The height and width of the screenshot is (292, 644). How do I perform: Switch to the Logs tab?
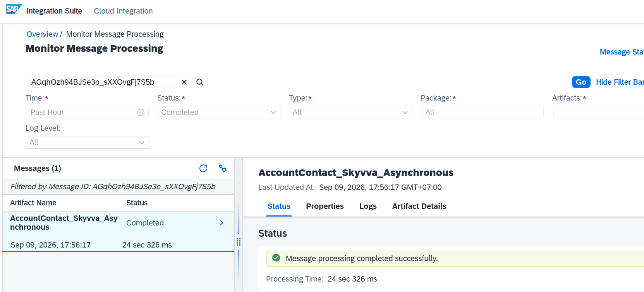(x=368, y=206)
